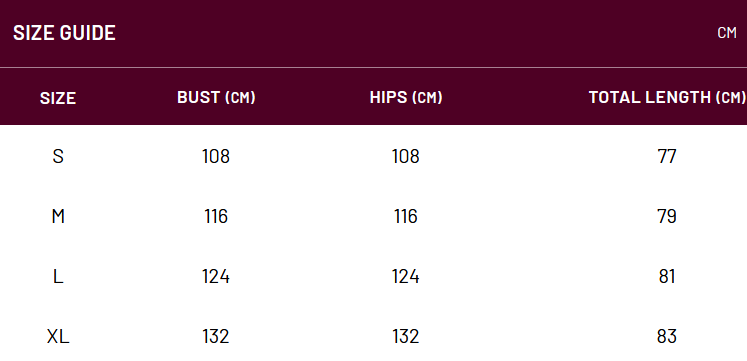Screen dimensions: 747x361
Task: Click the TOTAL LENGTH (CM) column header
Action: pyautogui.click(x=667, y=97)
